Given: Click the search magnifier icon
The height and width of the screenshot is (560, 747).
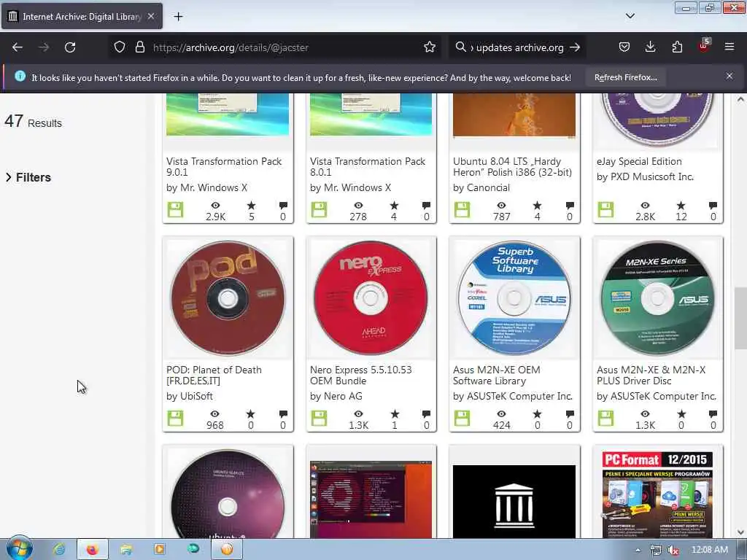Looking at the screenshot, I should [x=460, y=47].
